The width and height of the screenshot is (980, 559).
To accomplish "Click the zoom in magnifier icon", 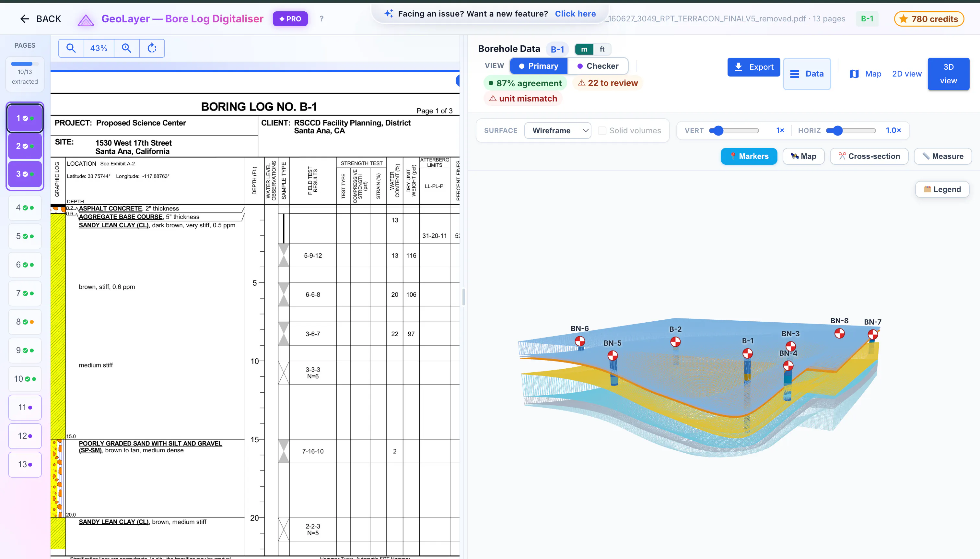I will (126, 48).
